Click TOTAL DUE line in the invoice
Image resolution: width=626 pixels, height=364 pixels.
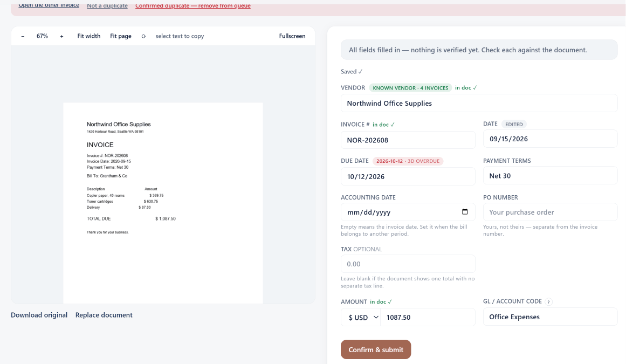[132, 219]
